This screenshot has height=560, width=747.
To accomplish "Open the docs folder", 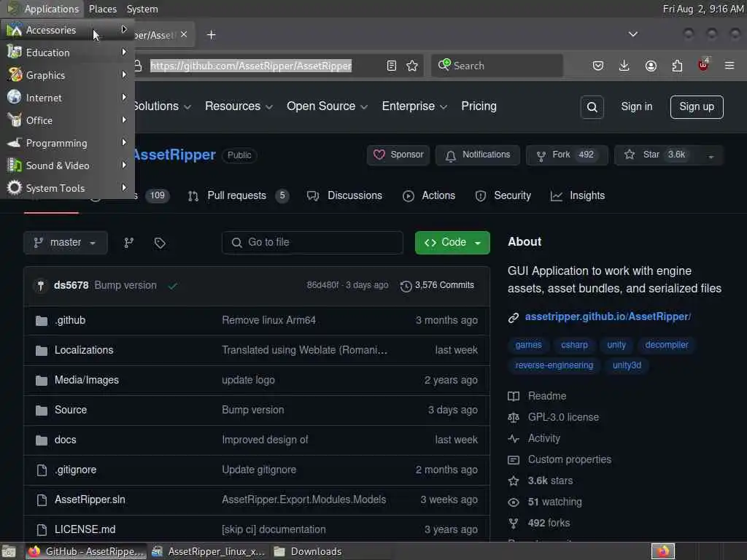I will (x=65, y=440).
